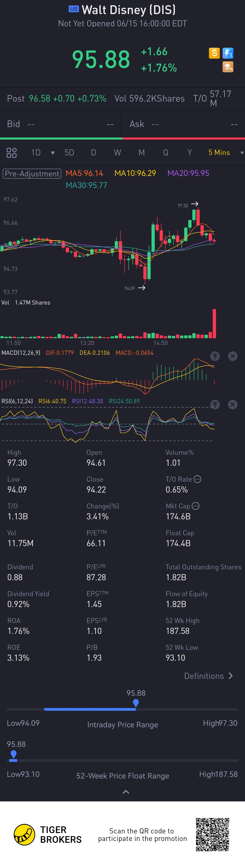Screen dimensions: 245x868
Task: Tap the Tiger Brokers logo
Action: 47,834
